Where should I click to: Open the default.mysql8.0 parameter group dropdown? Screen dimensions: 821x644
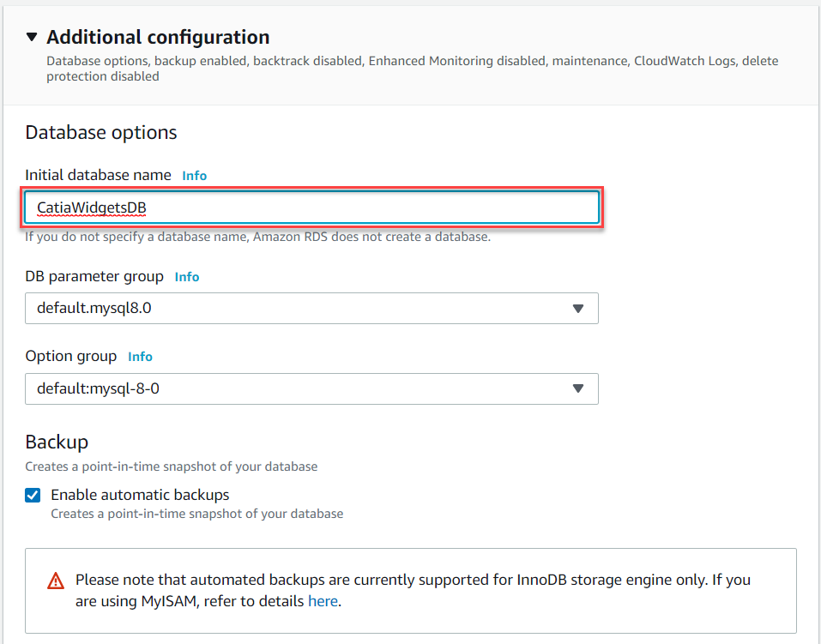[x=311, y=308]
